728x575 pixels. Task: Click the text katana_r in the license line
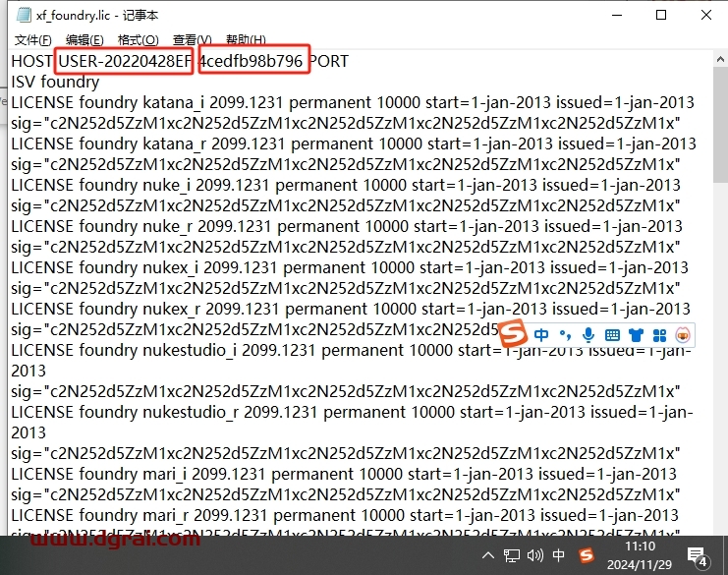point(174,144)
